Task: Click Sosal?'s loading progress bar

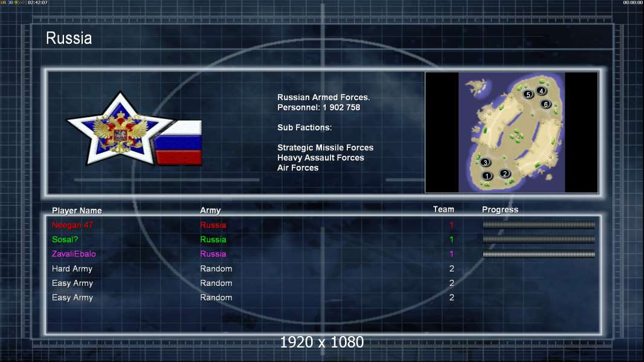Action: [x=539, y=240]
